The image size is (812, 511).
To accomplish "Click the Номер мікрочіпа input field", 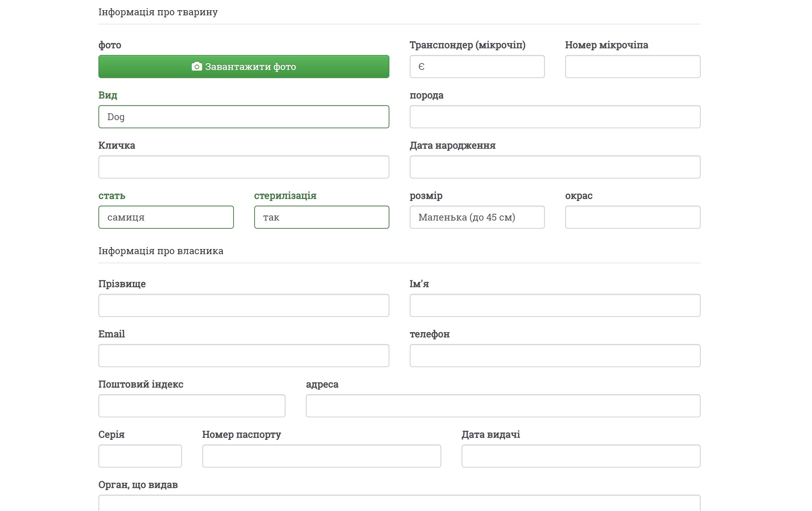I will (x=632, y=67).
